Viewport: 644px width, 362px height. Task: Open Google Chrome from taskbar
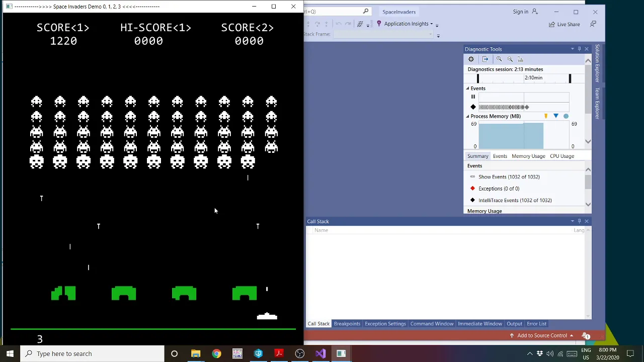(x=216, y=353)
